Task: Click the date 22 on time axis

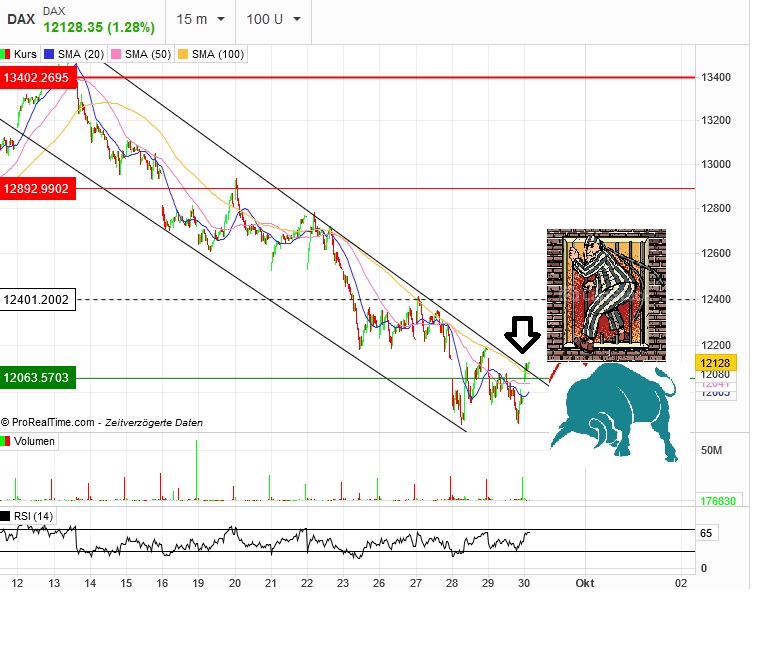Action: point(307,583)
